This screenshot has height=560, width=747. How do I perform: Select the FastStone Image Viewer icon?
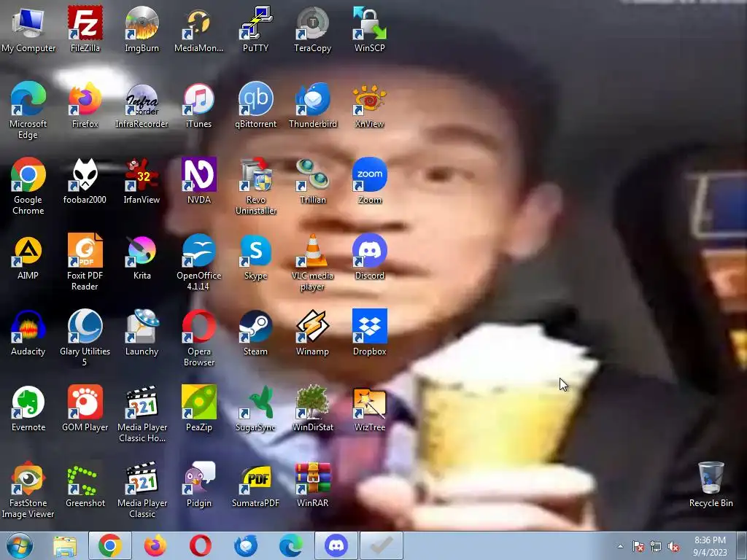click(x=28, y=489)
